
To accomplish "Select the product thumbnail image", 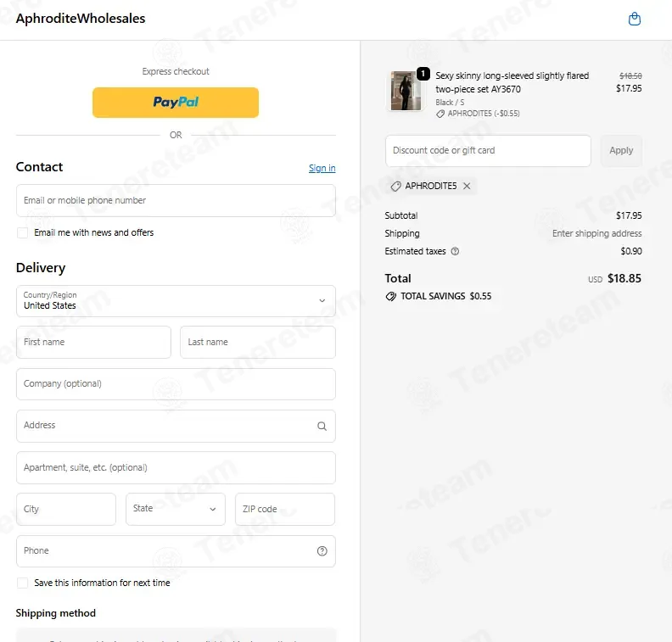I will coord(405,92).
